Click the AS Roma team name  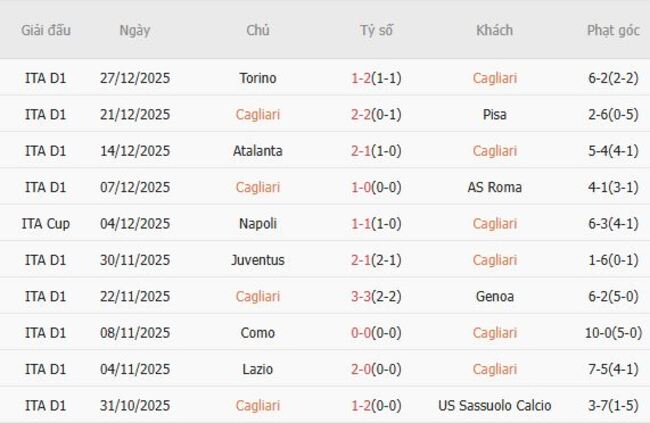494,187
